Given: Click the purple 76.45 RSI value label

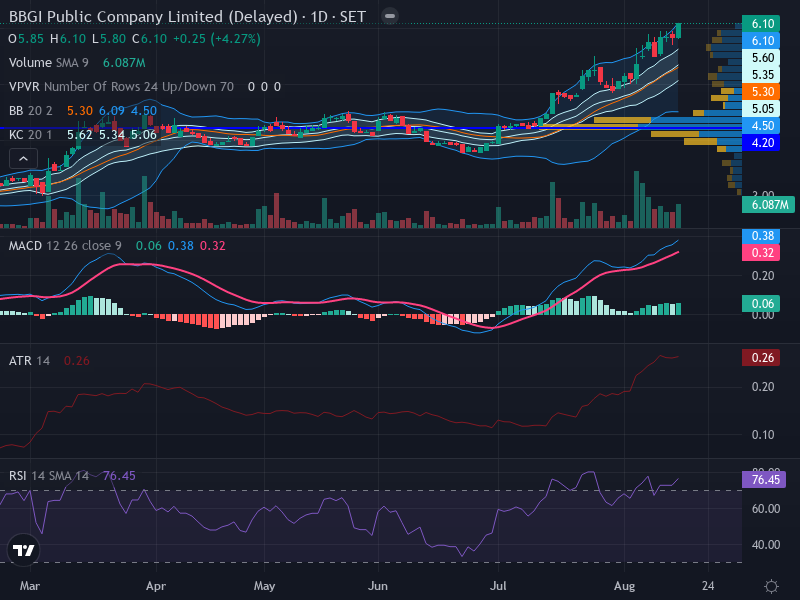Looking at the screenshot, I should tap(764, 480).
